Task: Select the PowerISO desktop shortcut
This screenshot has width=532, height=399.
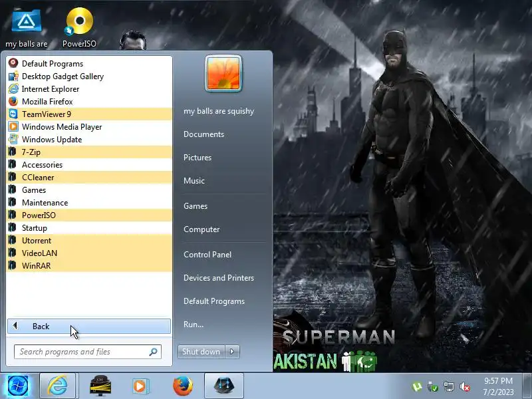Action: click(79, 28)
